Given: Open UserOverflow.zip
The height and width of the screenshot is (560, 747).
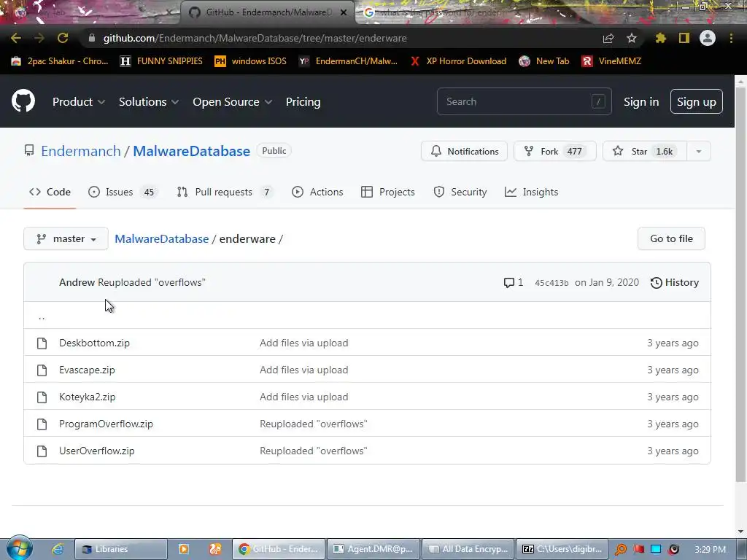Looking at the screenshot, I should point(97,451).
